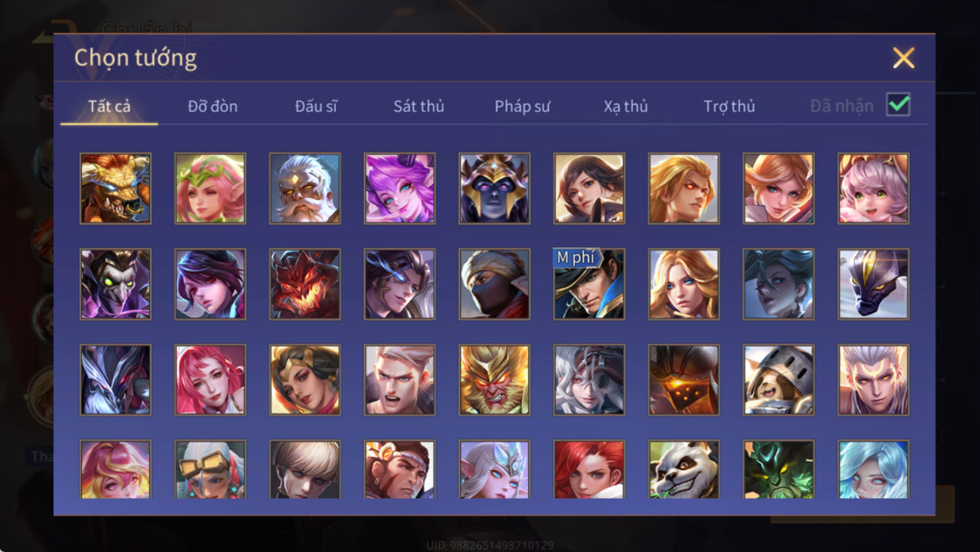Pick the red fire demon hero portrait
The image size is (980, 552).
point(305,283)
